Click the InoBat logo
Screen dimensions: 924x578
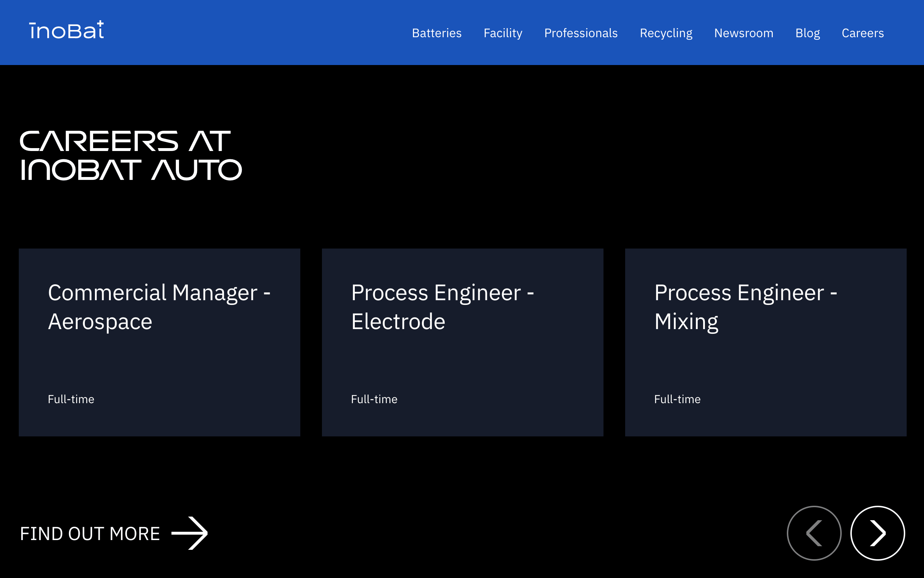[x=66, y=30]
